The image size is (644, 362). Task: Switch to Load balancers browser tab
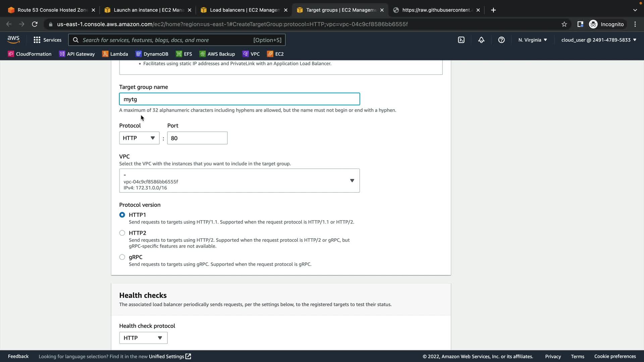pyautogui.click(x=244, y=10)
